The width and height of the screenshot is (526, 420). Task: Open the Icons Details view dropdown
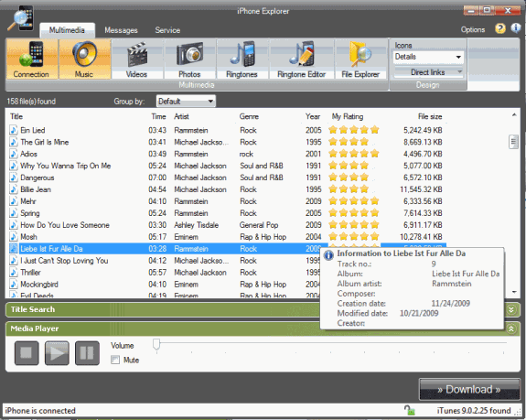click(428, 57)
